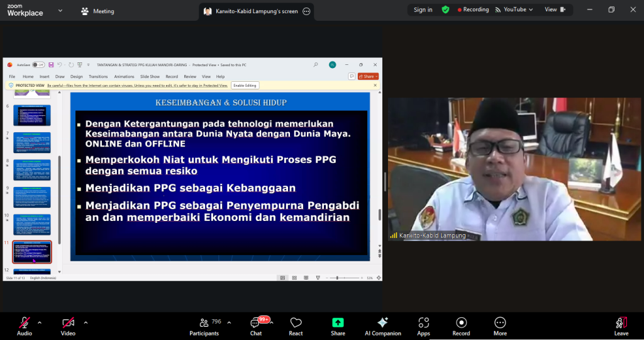The height and width of the screenshot is (340, 644).
Task: Expand audio options arrow next to Audio
Action: pyautogui.click(x=40, y=322)
